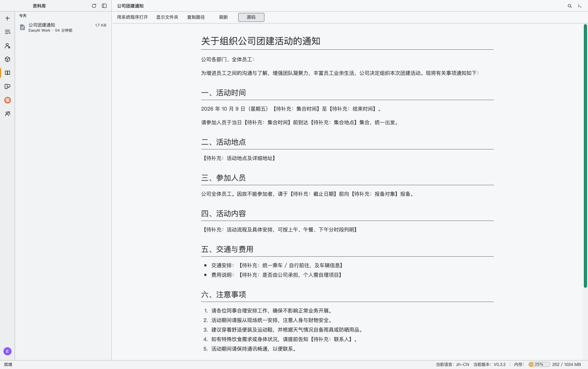Click the 就绪 status text
The width and height of the screenshot is (588, 369).
[8, 364]
